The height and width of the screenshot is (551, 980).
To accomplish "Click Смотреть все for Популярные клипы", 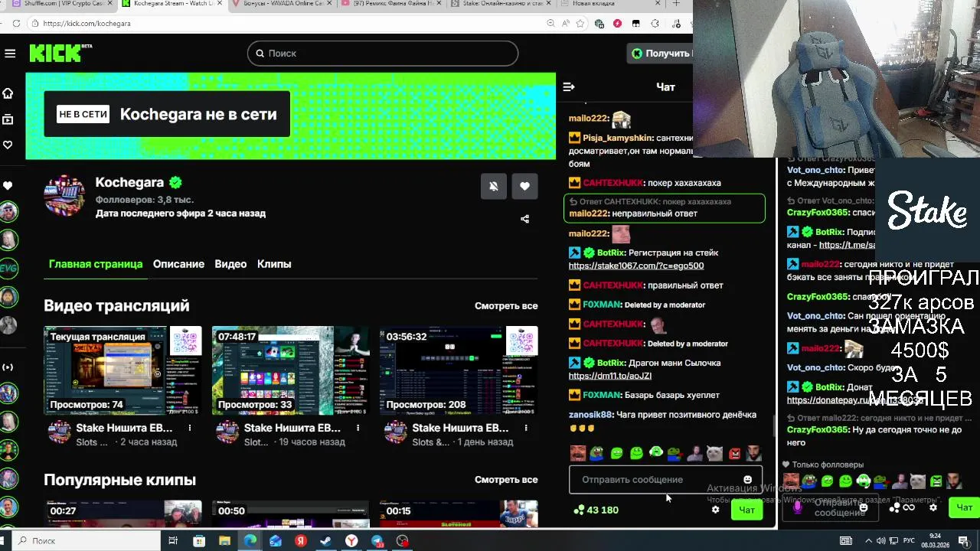I will click(x=506, y=480).
